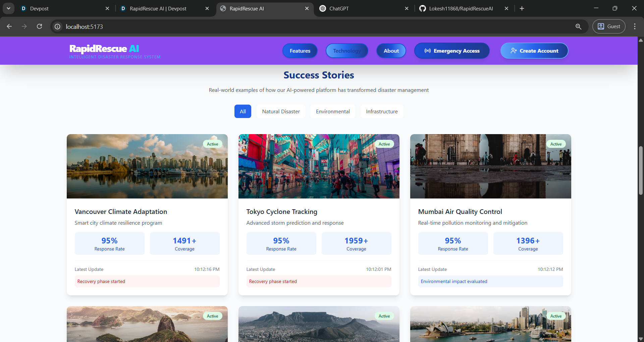The image size is (644, 342).
Task: Switch to the ChatGPT tab
Action: pos(364,8)
